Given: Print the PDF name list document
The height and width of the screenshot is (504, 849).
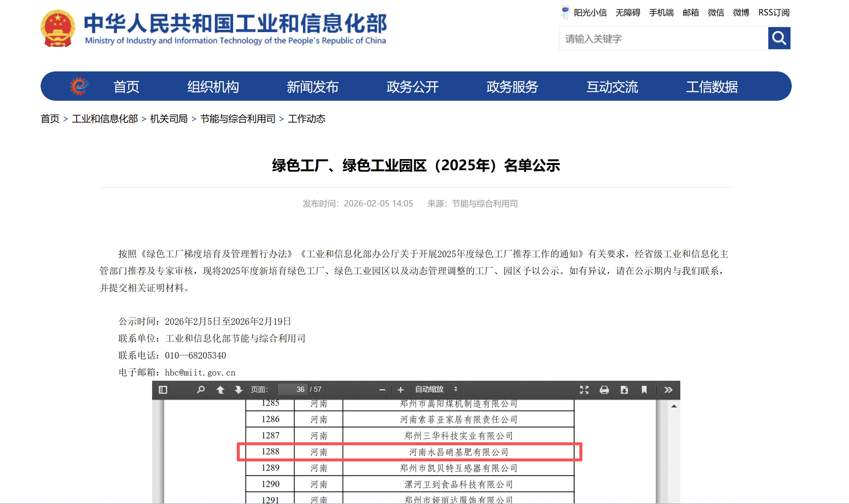Looking at the screenshot, I should pos(605,390).
